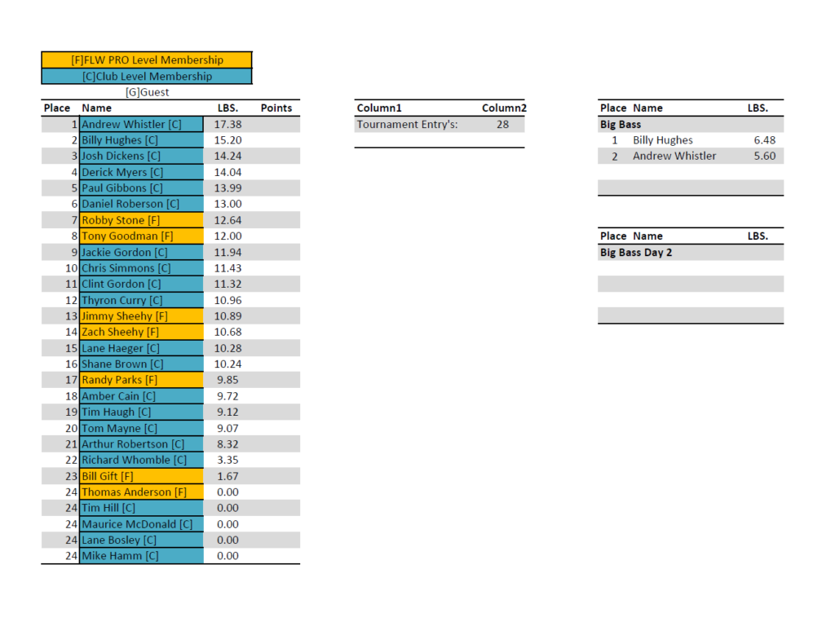
Task: Select Billy Hughes in Big Bass table
Action: click(662, 140)
